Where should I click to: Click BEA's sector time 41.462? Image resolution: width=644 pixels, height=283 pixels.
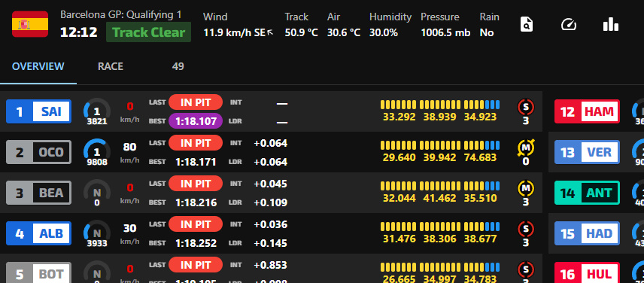click(439, 199)
